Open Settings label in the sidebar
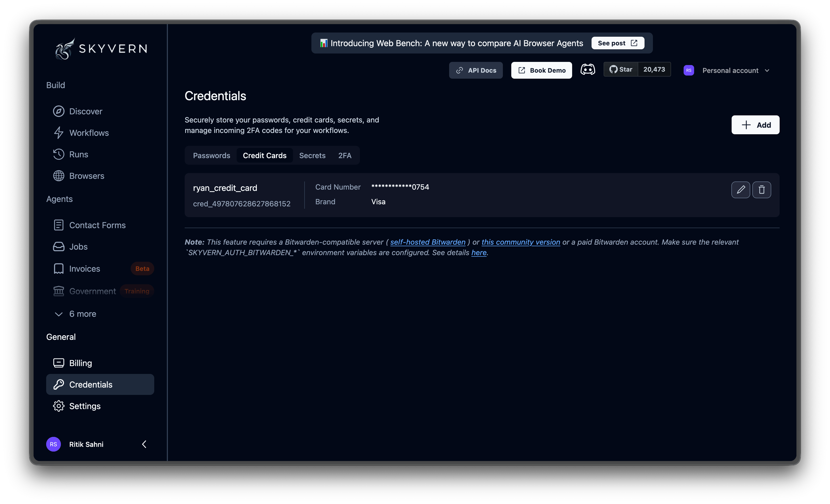The image size is (830, 504). (85, 406)
